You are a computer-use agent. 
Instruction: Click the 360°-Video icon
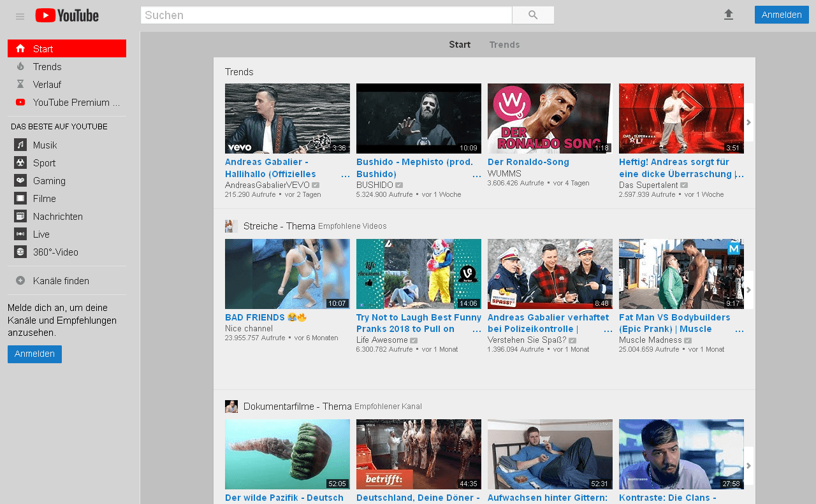pyautogui.click(x=20, y=252)
